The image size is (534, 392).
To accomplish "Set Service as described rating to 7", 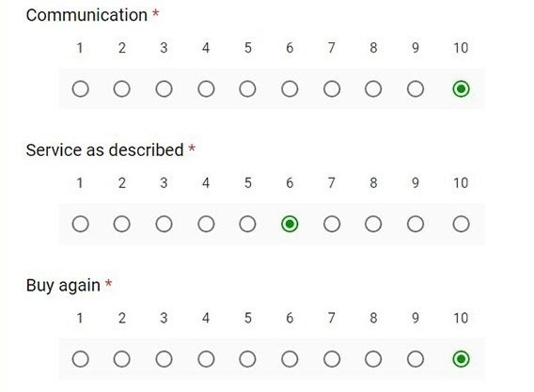I will click(x=332, y=224).
